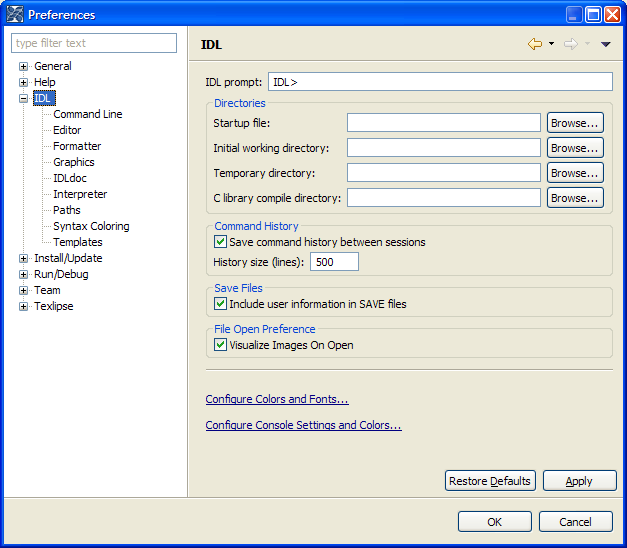Open the back history dropdown arrow

tap(551, 44)
